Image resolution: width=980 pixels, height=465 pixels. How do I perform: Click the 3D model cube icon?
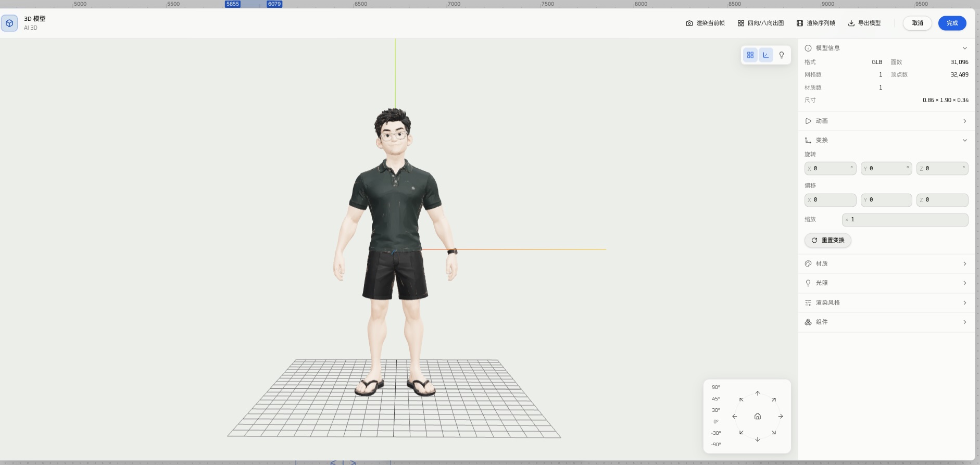point(9,23)
